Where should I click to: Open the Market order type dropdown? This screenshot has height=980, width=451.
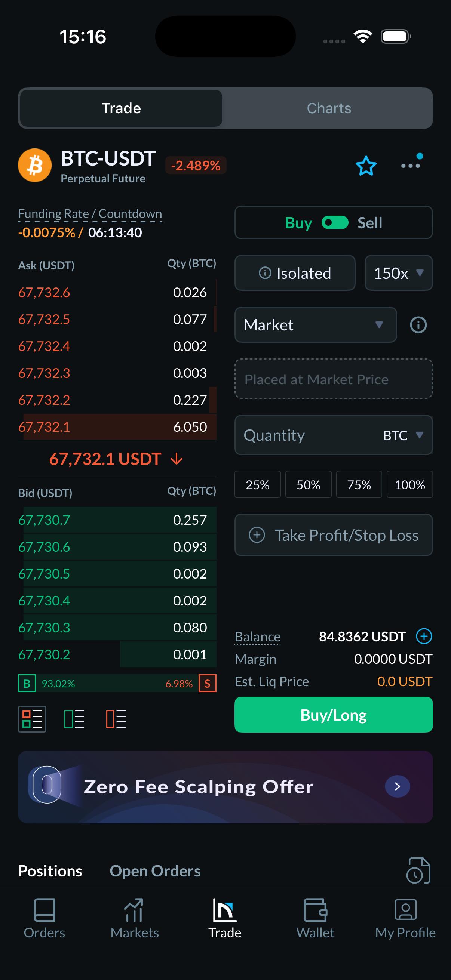tap(316, 325)
